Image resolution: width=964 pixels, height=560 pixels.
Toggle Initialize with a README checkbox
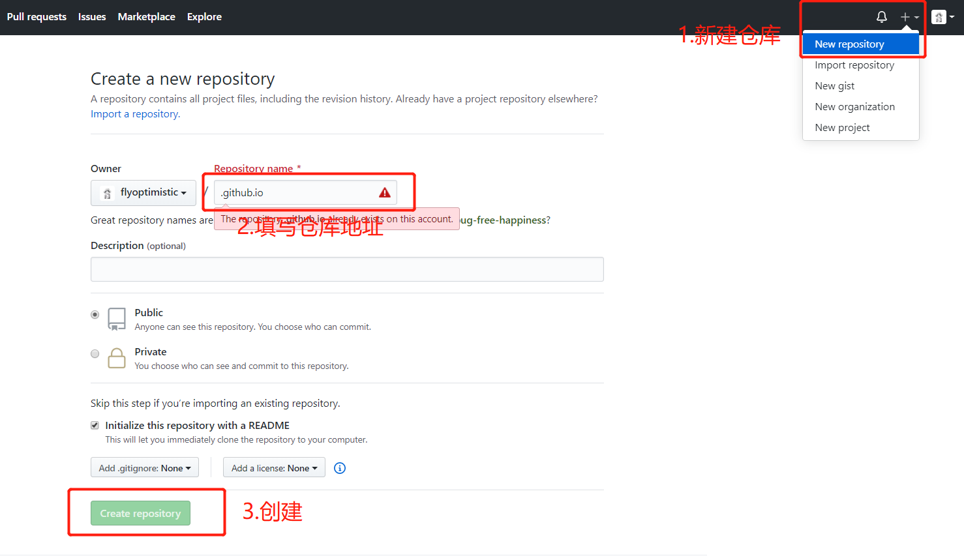[95, 426]
